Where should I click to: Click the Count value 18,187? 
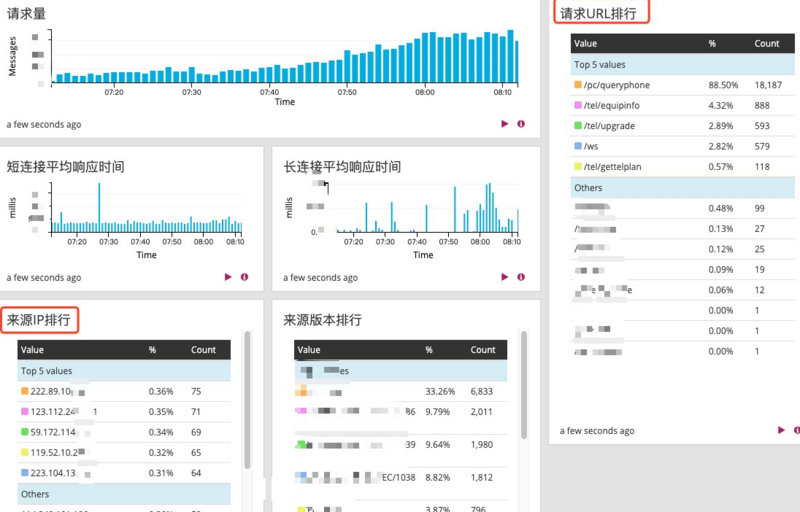(x=768, y=85)
